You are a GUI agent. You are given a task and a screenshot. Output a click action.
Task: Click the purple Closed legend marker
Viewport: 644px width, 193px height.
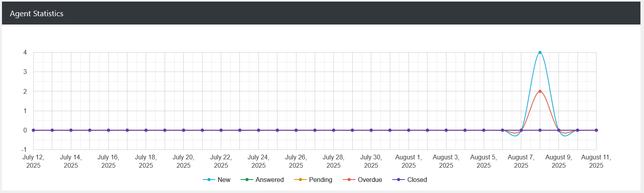tap(398, 180)
